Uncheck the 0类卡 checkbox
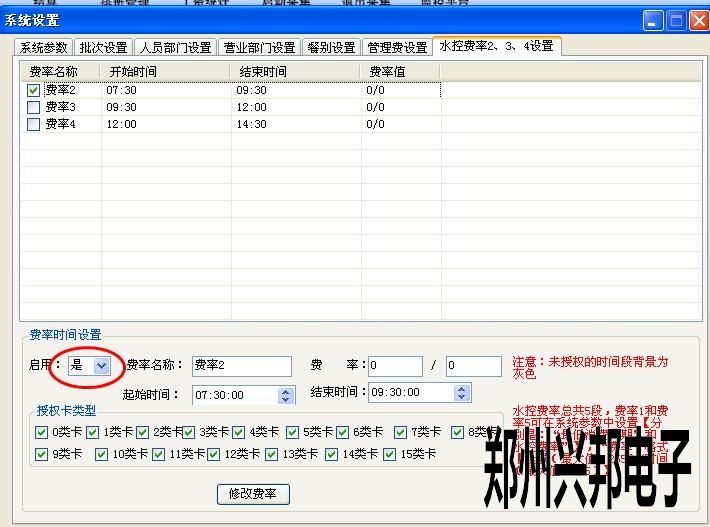Viewport: 710px width, 527px height. point(41,433)
